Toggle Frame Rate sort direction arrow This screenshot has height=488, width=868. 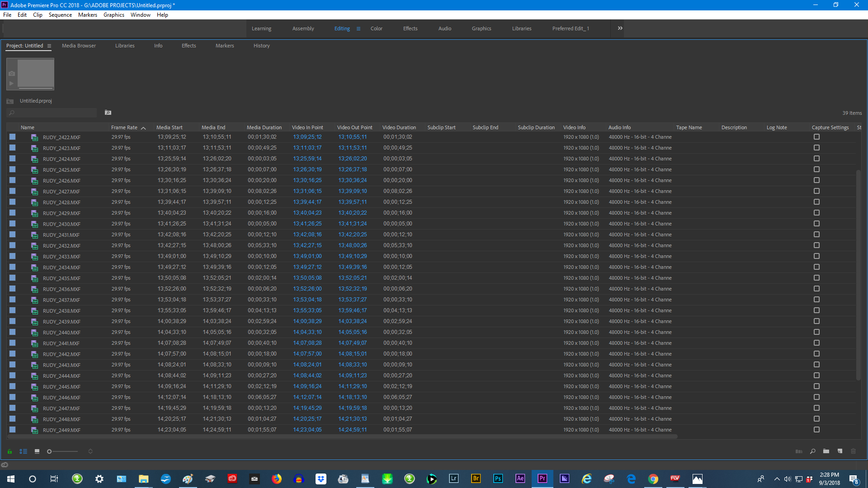click(x=143, y=128)
